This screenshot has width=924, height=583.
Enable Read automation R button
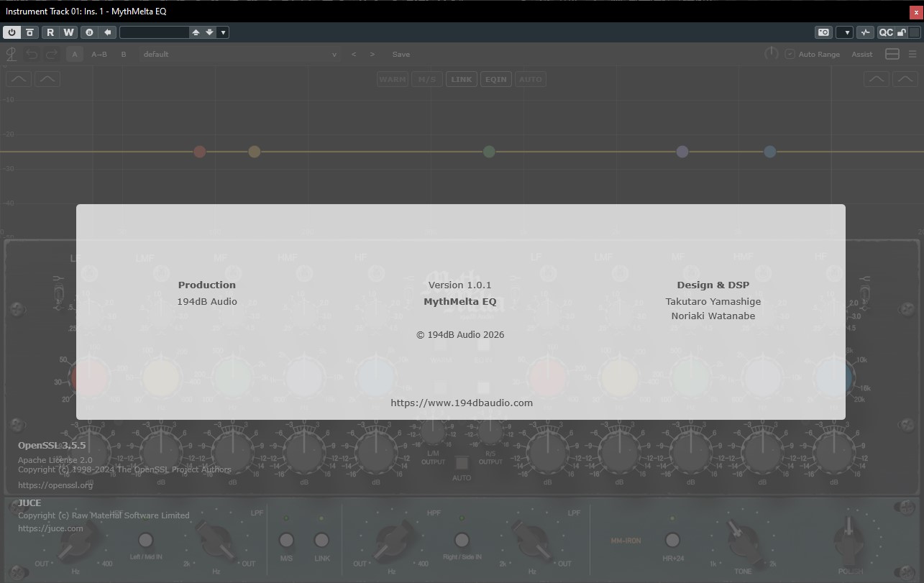tap(50, 32)
